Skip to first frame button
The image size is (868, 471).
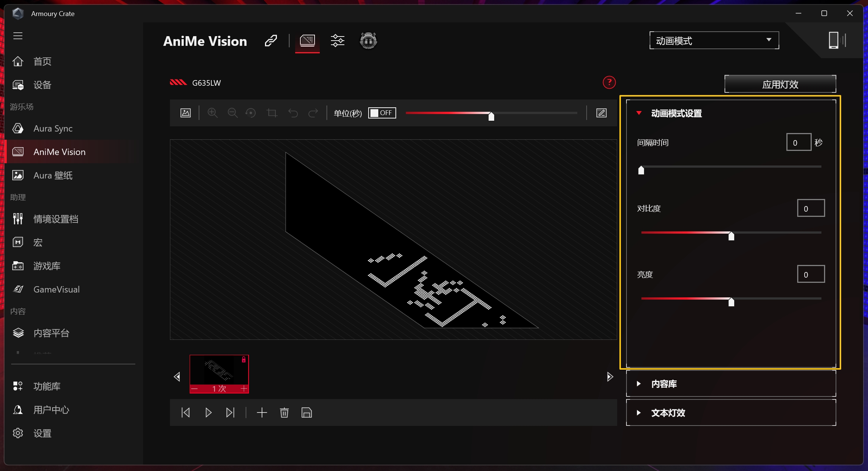[186, 412]
